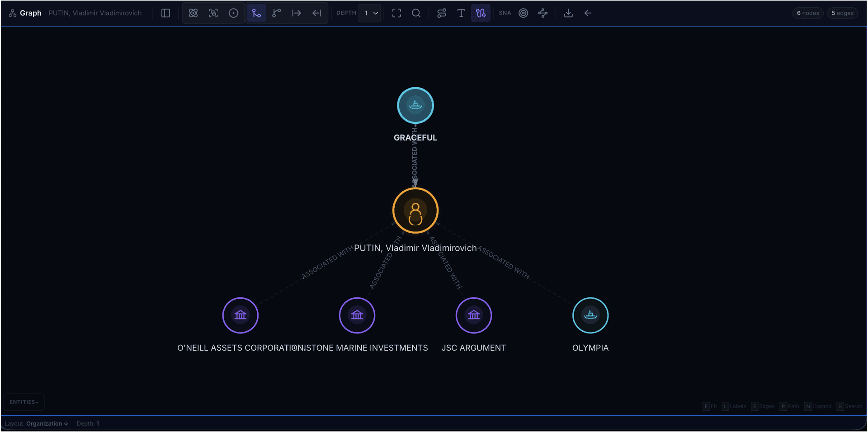868x432 pixels.
Task: Click the Edges shortcut hint
Action: [763, 406]
